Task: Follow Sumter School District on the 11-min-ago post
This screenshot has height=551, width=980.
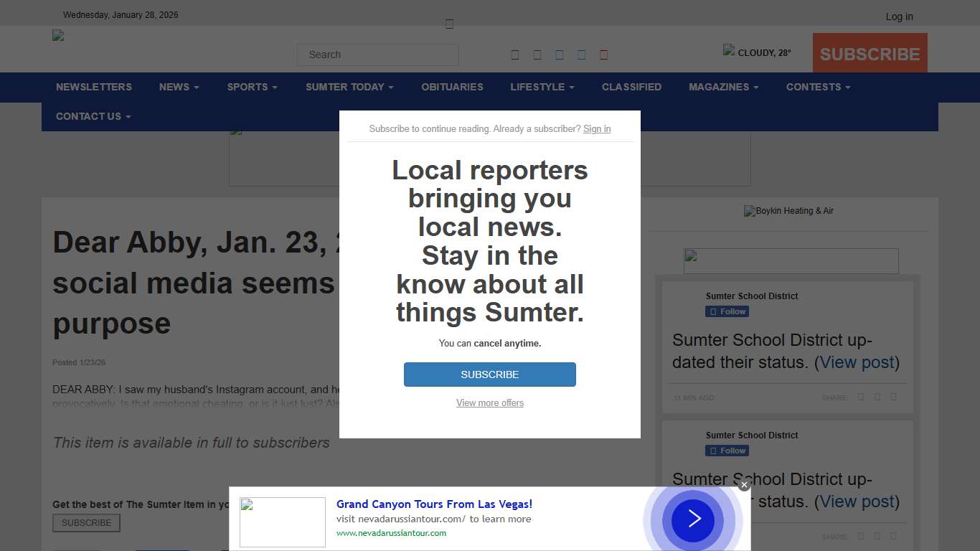Action: point(727,311)
